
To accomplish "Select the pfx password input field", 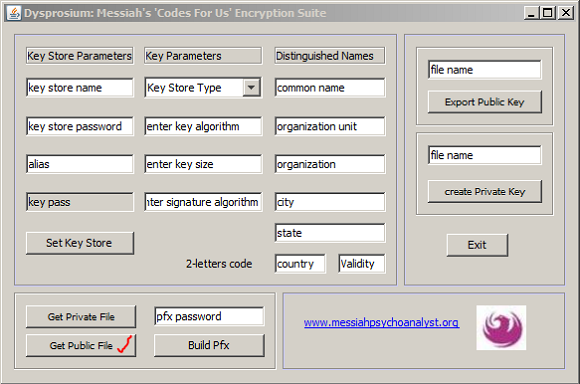I will (209, 316).
